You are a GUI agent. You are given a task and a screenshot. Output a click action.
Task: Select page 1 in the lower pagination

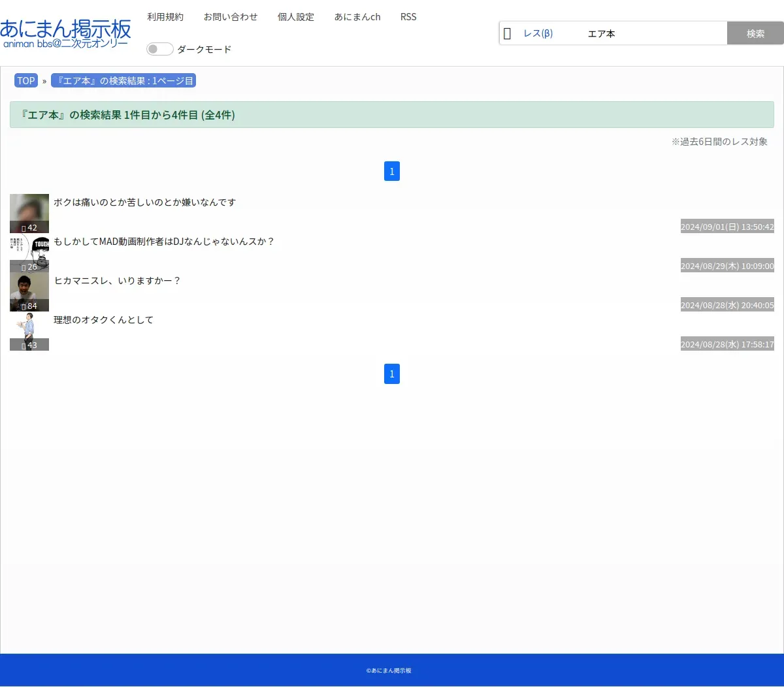click(392, 374)
